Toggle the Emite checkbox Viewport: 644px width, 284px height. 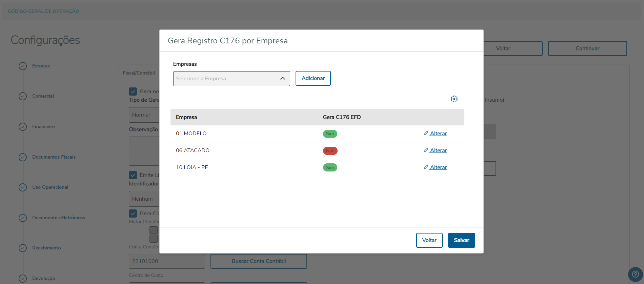(x=133, y=175)
